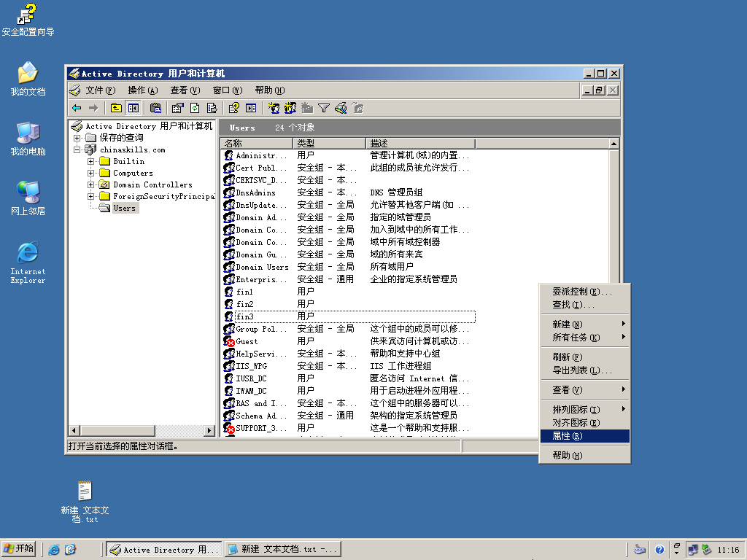Select the Administrator user icon
Image resolution: width=747 pixels, height=560 pixels.
point(228,155)
